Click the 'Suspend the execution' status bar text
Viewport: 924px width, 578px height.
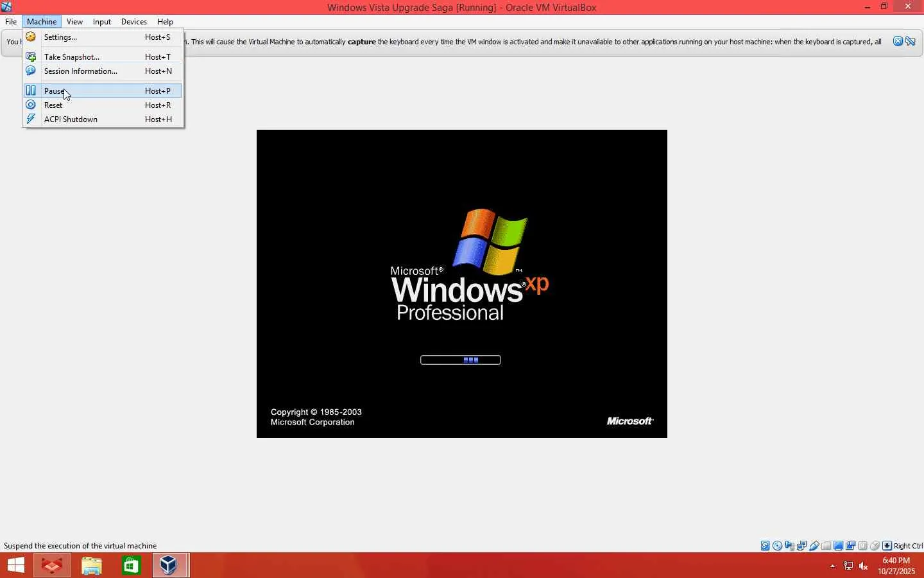(80, 546)
